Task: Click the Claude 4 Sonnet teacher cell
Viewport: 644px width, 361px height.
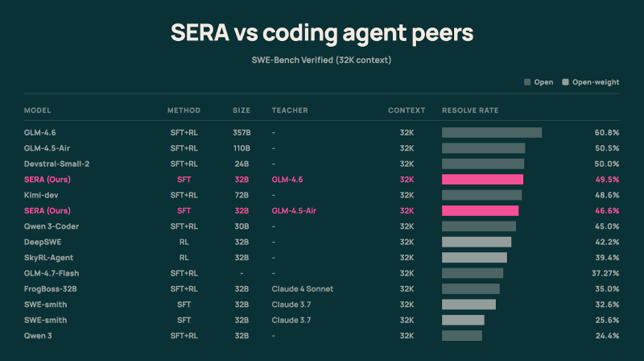Action: pos(302,288)
